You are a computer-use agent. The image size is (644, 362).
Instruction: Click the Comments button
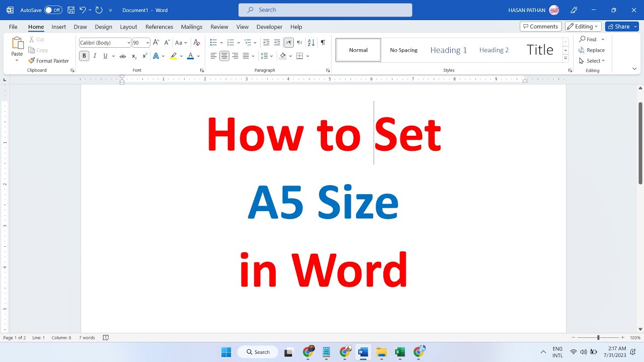540,27
